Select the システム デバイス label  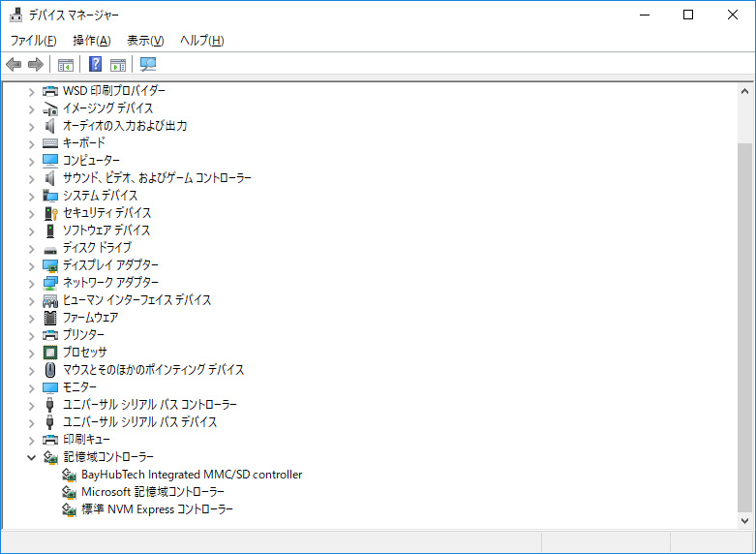100,195
